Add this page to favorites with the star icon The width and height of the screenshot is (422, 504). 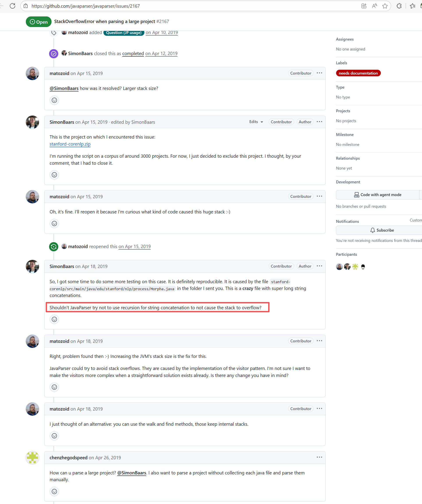pos(385,6)
